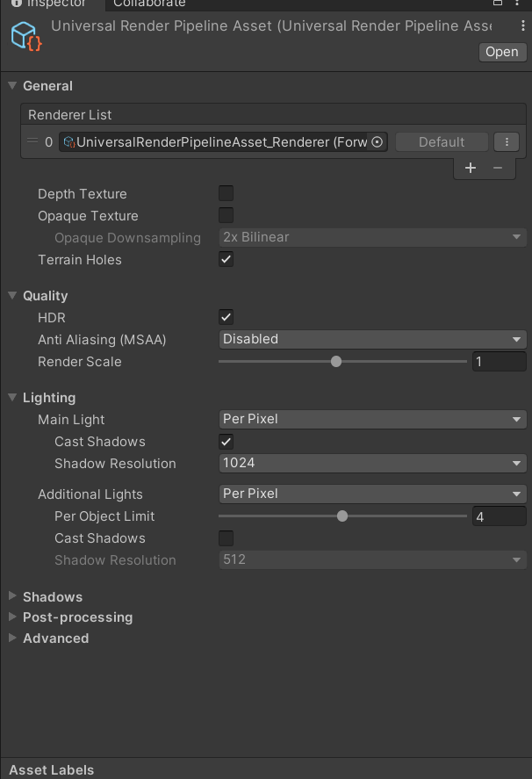Enable Cast Shadows for Additional Lights
The image size is (532, 779).
pos(226,537)
